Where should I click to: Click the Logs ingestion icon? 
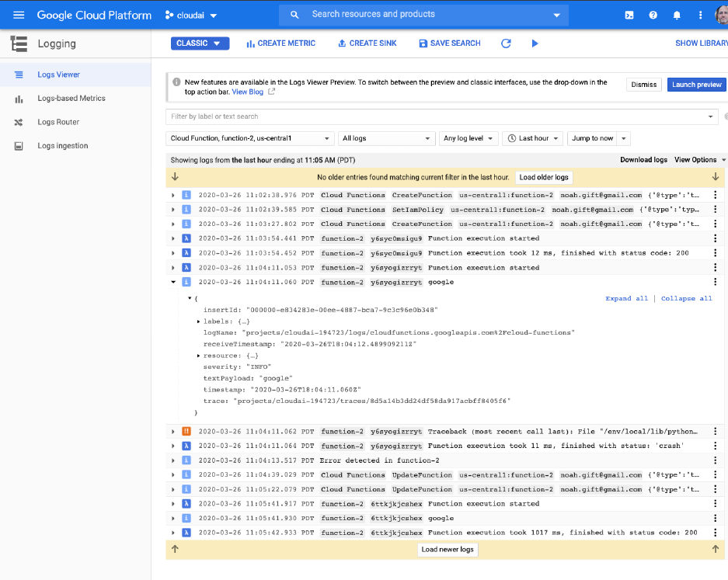tap(19, 146)
